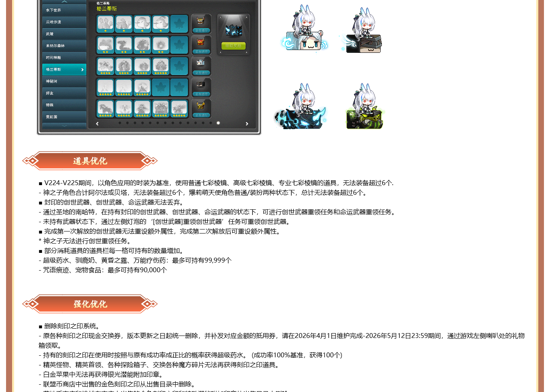Click the gold chest icon in last row

[x=201, y=106]
